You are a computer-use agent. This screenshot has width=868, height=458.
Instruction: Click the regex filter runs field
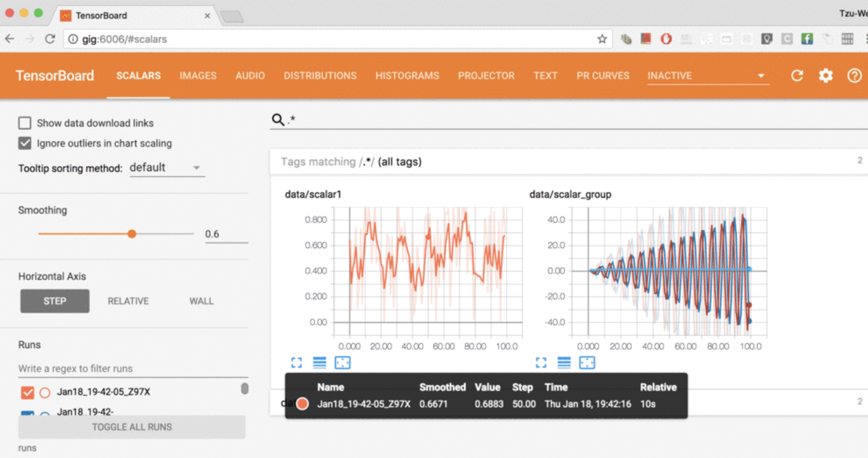pos(133,368)
